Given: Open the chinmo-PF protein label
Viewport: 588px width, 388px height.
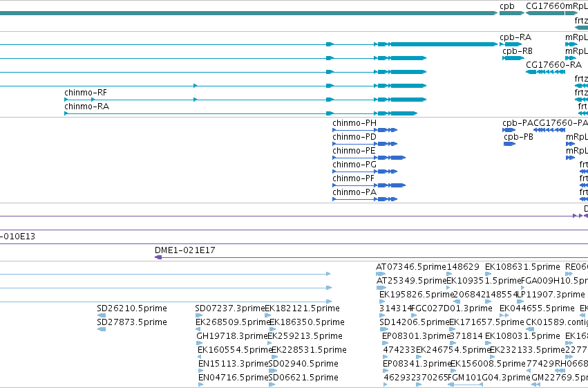Looking at the screenshot, I should coord(354,178).
